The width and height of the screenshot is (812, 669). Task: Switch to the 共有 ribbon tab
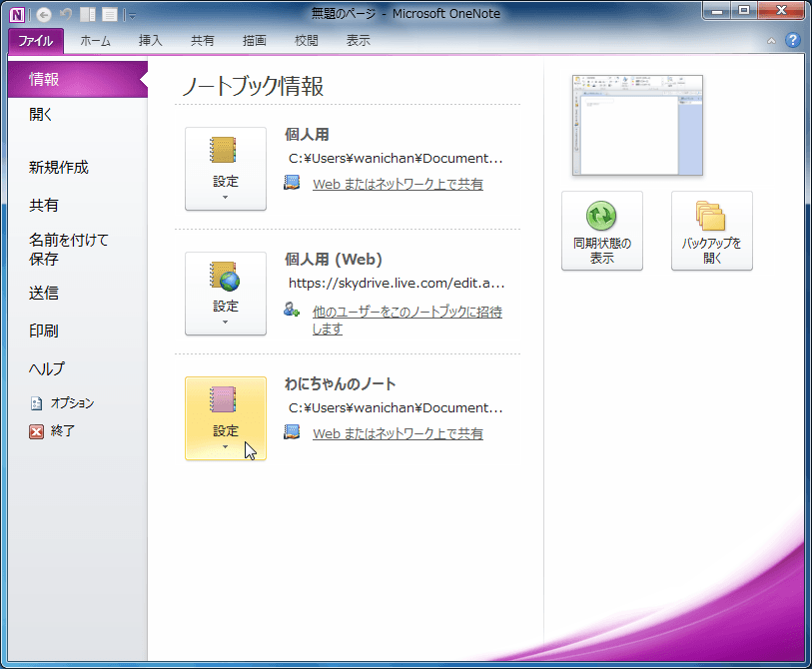pos(202,40)
